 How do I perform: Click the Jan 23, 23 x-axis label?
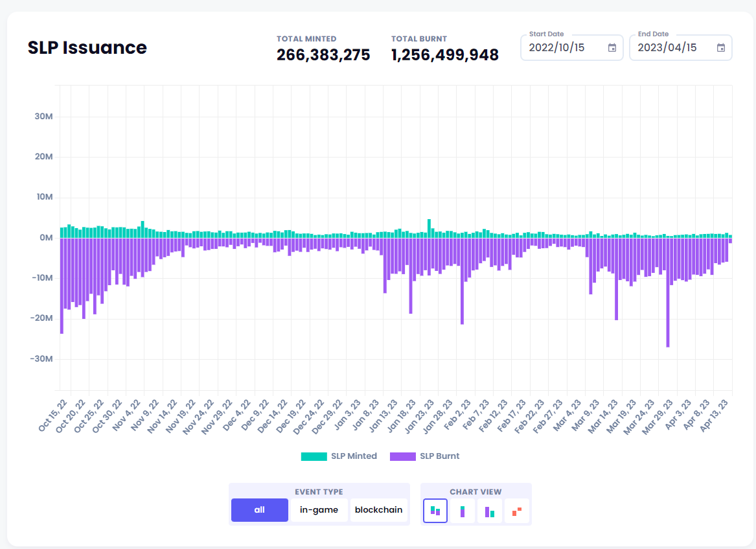coord(419,417)
